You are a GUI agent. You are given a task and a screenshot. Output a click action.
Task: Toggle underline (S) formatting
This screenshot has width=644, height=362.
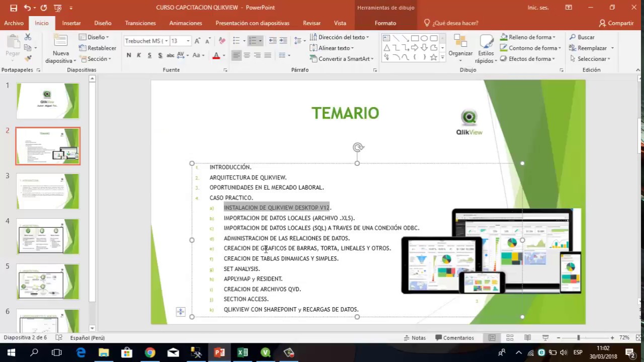(x=149, y=55)
